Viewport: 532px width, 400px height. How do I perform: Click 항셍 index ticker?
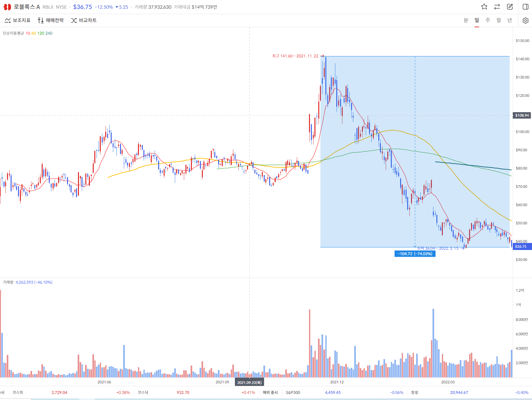coord(415,393)
